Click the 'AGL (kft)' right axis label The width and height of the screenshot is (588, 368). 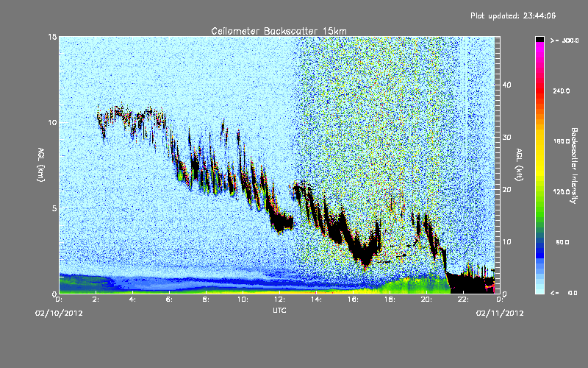520,165
